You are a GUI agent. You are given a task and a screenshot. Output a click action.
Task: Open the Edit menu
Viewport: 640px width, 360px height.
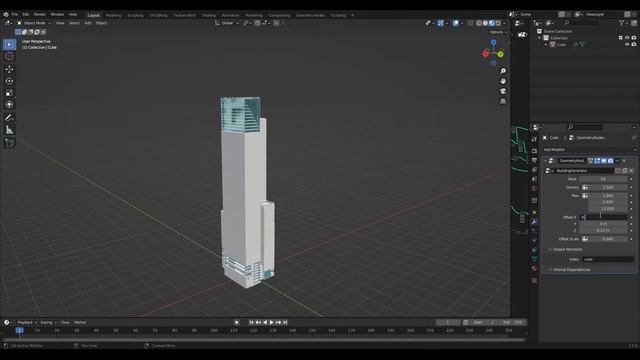coord(26,14)
